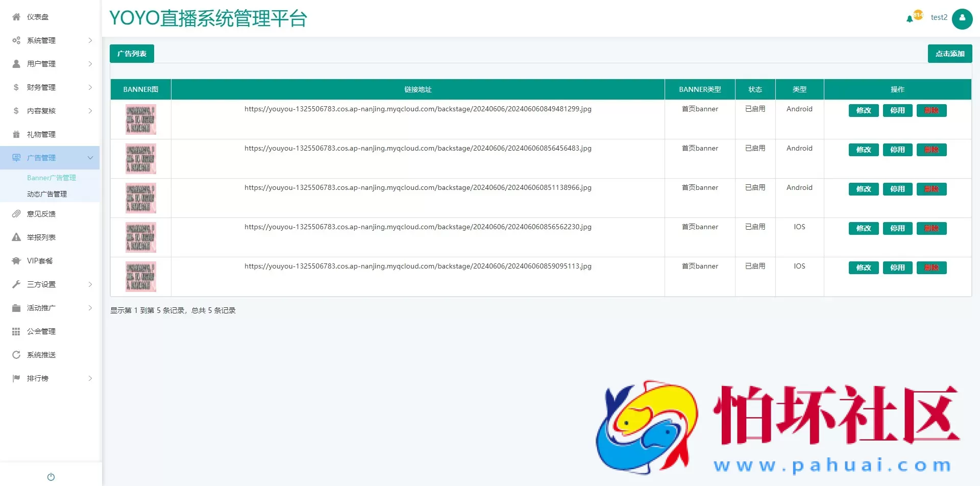Click the power logout icon in sidebar

coord(51,477)
